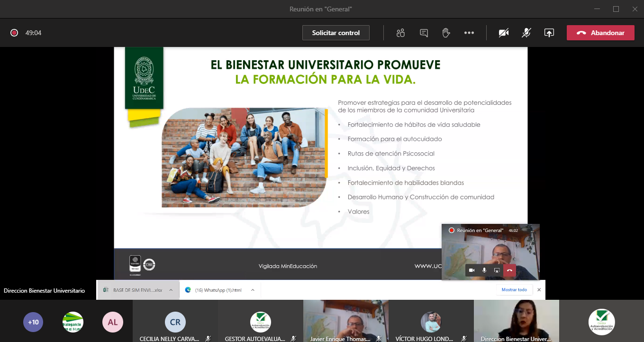Click the Edge icon beside WhatsApp download
Image resolution: width=644 pixels, height=342 pixels.
(188, 290)
